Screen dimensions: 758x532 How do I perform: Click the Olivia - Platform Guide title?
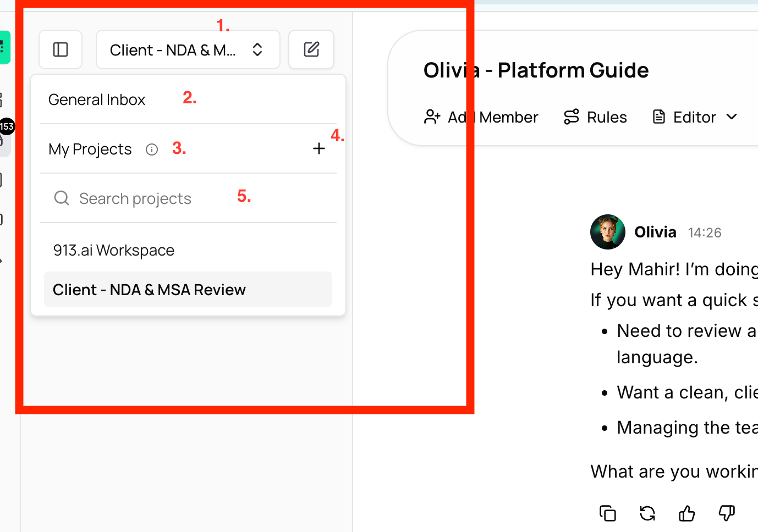pos(536,70)
